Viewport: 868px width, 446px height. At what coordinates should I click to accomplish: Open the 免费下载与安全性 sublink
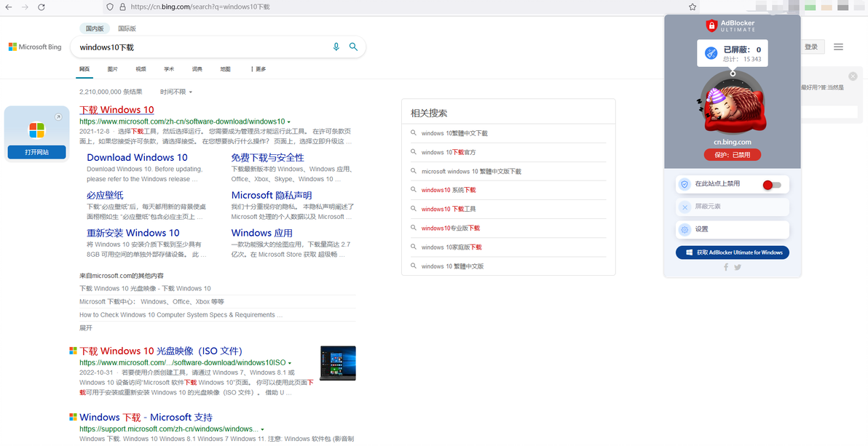pos(268,158)
